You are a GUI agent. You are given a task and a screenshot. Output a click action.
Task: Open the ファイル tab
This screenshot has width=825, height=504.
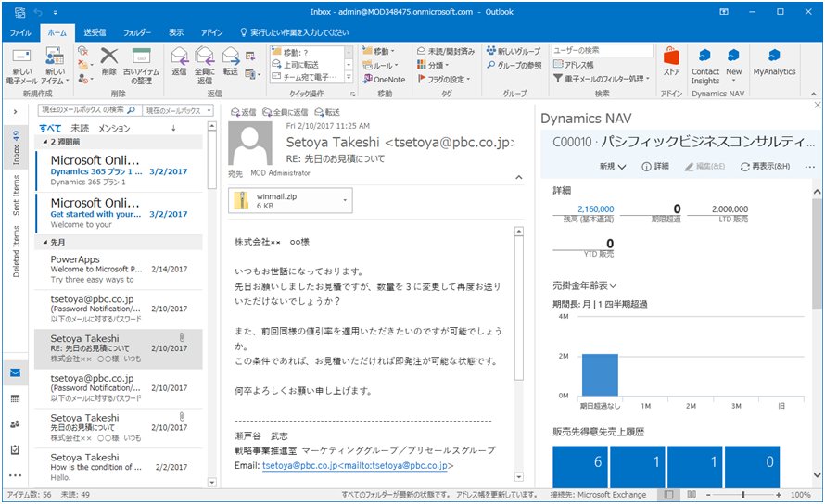(20, 32)
